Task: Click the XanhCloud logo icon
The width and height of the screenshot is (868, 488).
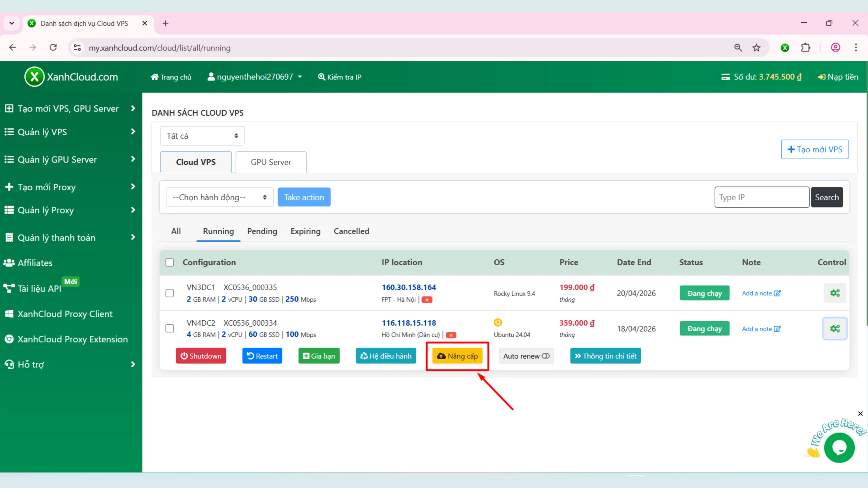Action: tap(34, 77)
